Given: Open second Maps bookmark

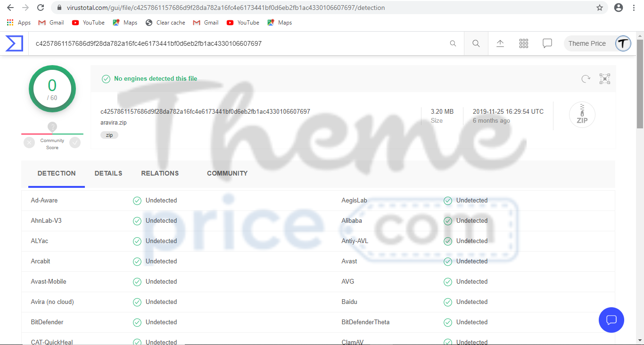Looking at the screenshot, I should (x=280, y=23).
